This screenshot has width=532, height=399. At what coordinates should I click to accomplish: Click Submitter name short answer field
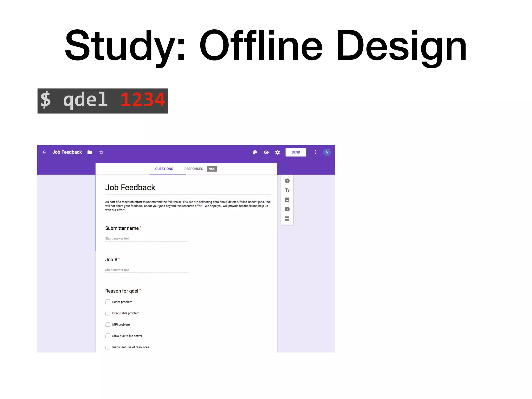tap(147, 238)
